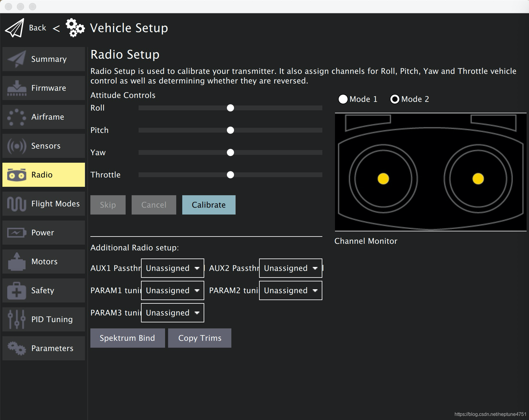Open the AUX1 Passthrough channel dropdown
Image resolution: width=529 pixels, height=420 pixels.
pyautogui.click(x=173, y=268)
